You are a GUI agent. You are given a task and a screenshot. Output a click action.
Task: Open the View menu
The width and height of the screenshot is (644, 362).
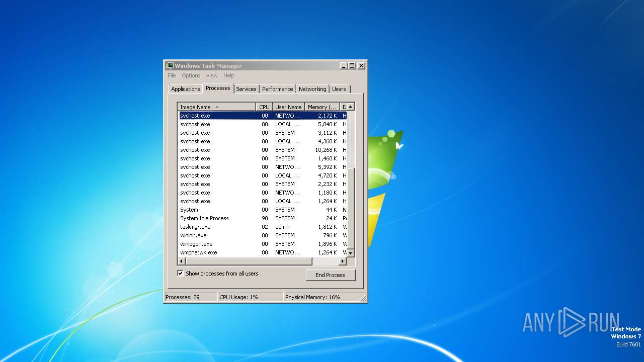(212, 75)
